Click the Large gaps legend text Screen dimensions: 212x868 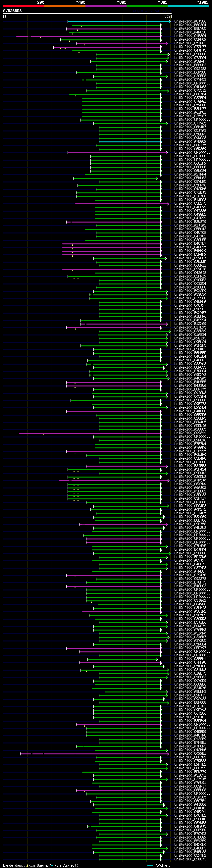(x=41, y=866)
